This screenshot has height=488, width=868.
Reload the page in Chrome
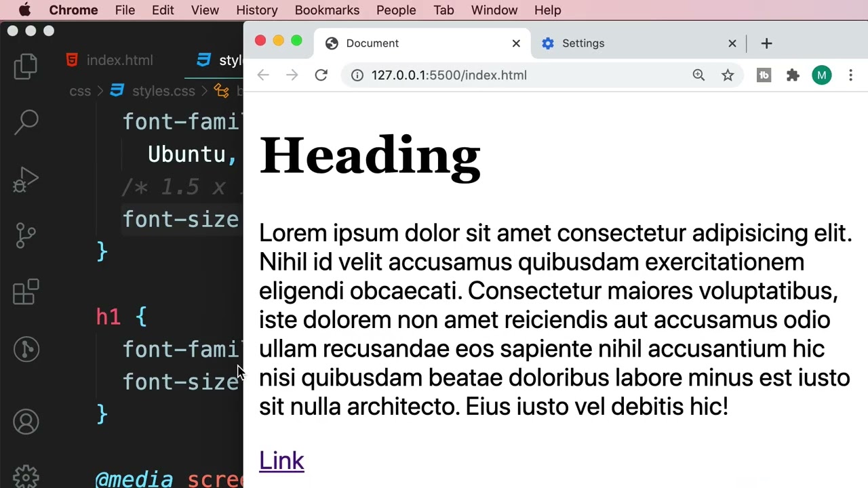pyautogui.click(x=321, y=75)
